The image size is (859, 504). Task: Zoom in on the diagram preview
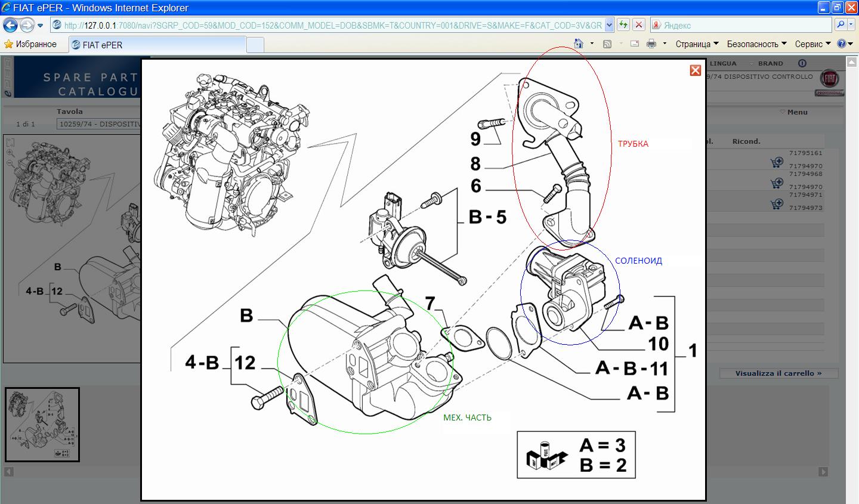pyautogui.click(x=10, y=153)
